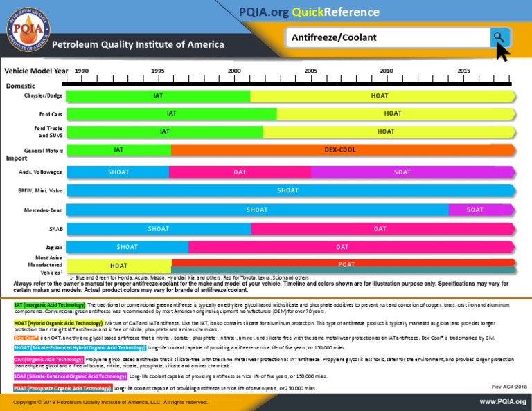Click the General Motors row label
The height and width of the screenshot is (411, 532).
click(44, 150)
